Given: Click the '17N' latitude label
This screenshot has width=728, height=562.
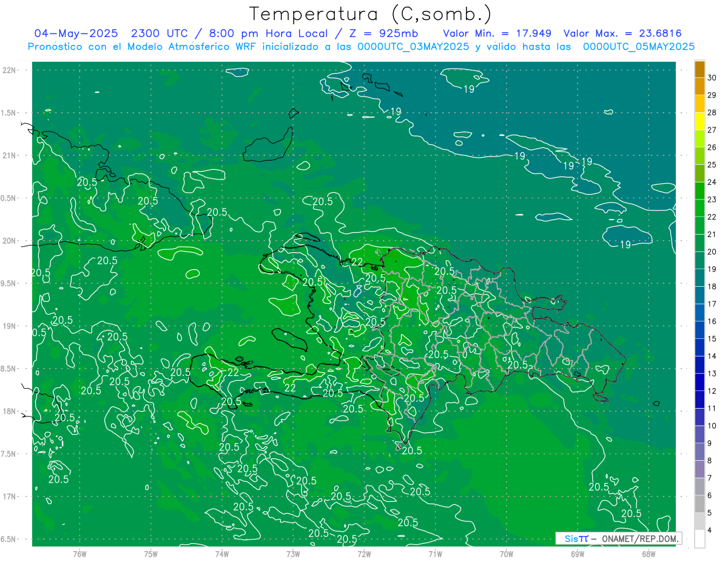Looking at the screenshot, I should click(x=9, y=497).
